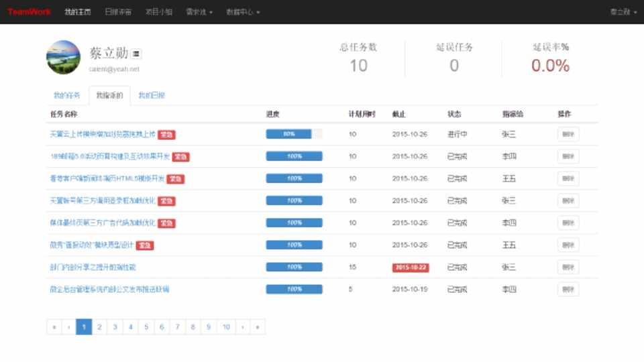Expand the 需求池 dropdown in navbar
This screenshot has width=644, height=362.
(199, 12)
